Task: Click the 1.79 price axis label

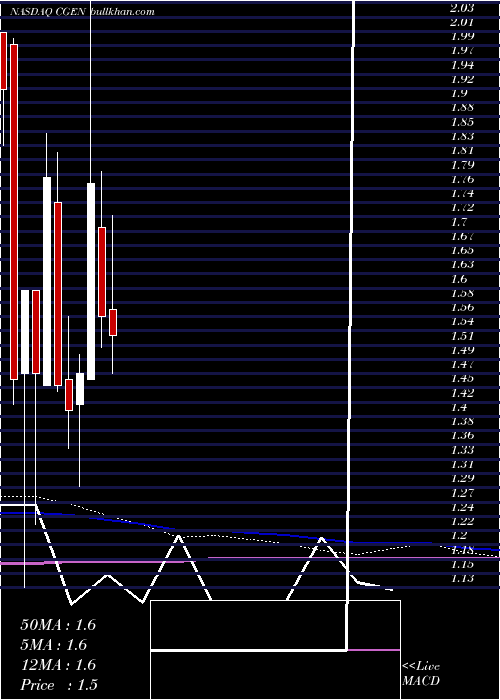Action: [462, 165]
